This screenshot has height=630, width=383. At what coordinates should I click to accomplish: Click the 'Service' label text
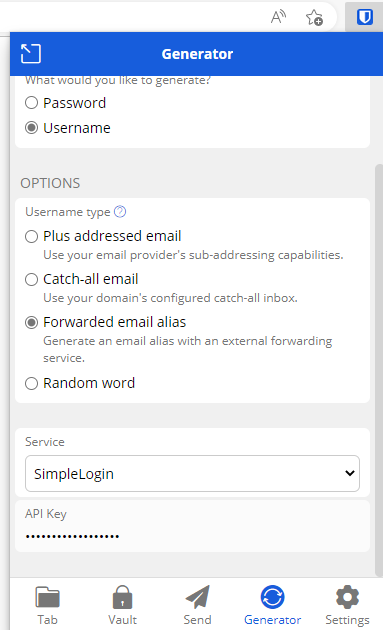click(45, 442)
